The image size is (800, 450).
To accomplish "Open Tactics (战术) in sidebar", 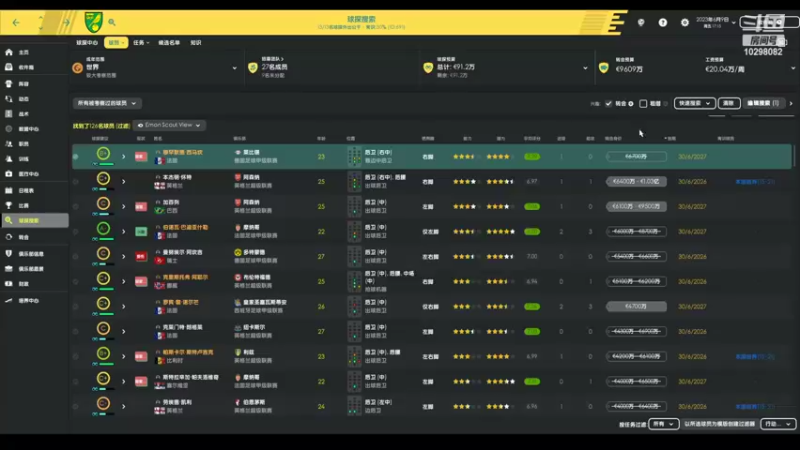I will tap(34, 114).
